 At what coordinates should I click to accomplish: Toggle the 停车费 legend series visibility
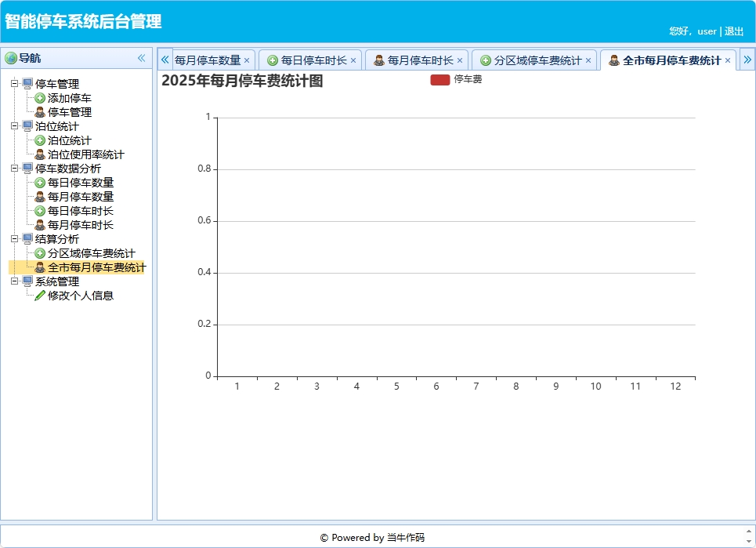click(x=439, y=79)
